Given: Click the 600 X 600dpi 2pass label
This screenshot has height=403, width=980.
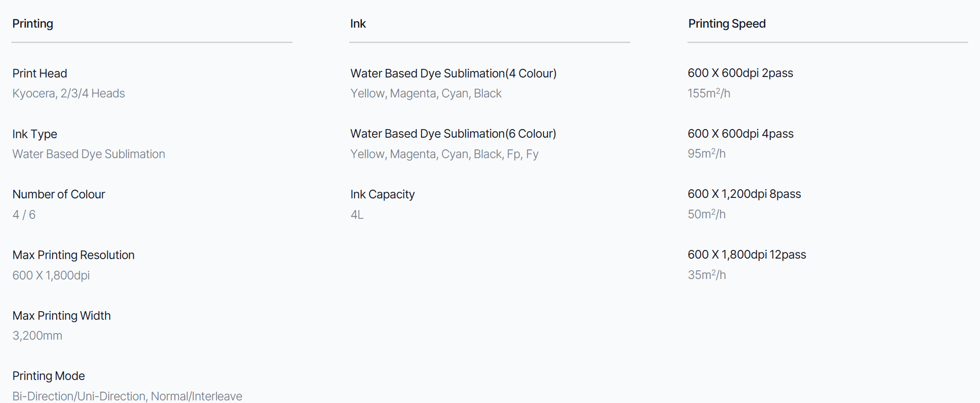Looking at the screenshot, I should coord(740,73).
